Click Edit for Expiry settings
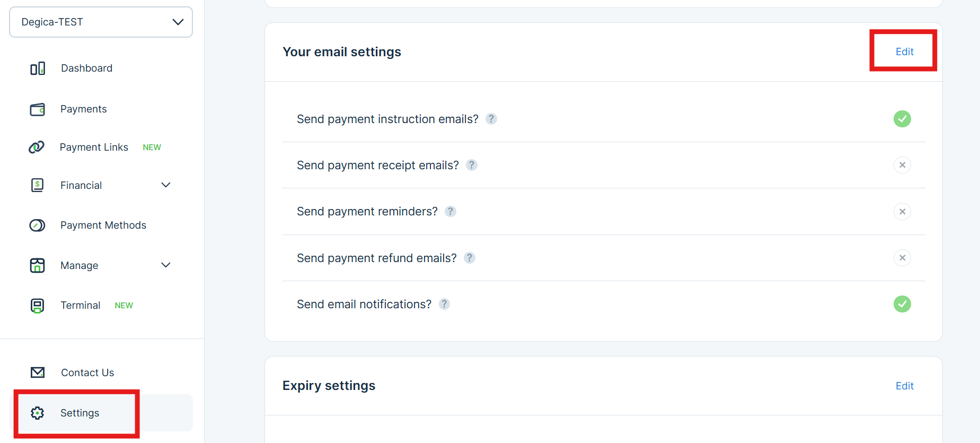Screen dimensions: 980x443 [x=904, y=386]
